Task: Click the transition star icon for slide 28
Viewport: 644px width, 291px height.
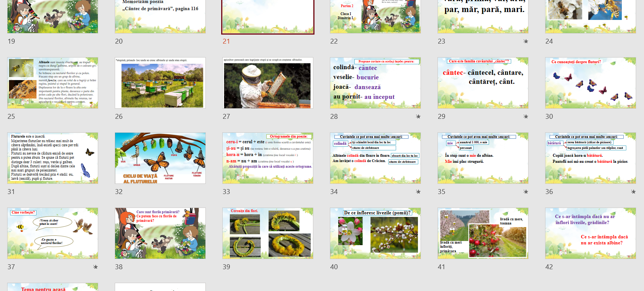Action: pyautogui.click(x=418, y=117)
